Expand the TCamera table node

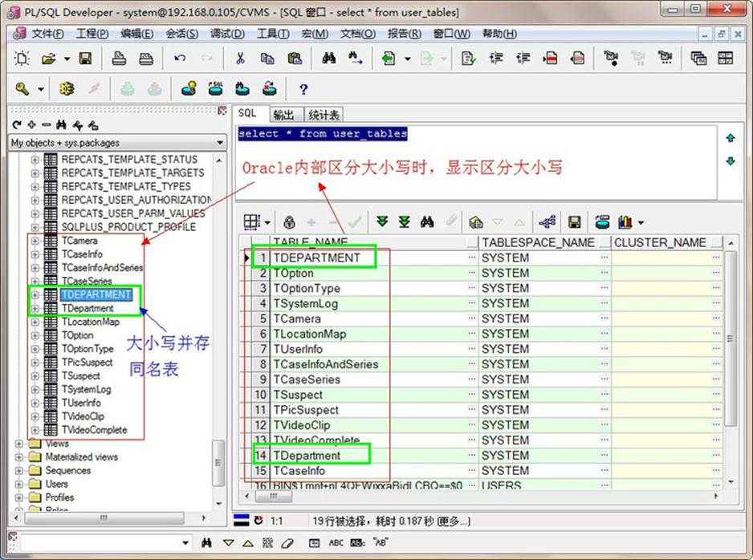coord(35,241)
